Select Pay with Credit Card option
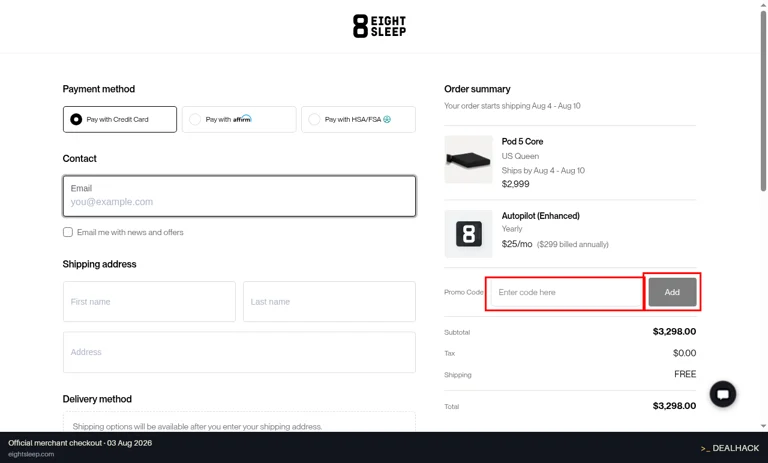The image size is (768, 463). (x=120, y=119)
